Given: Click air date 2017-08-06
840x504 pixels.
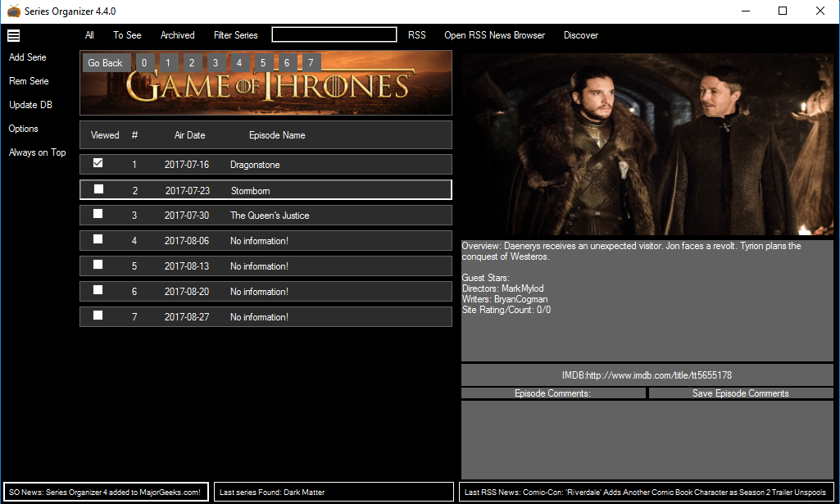Looking at the screenshot, I should pos(186,241).
